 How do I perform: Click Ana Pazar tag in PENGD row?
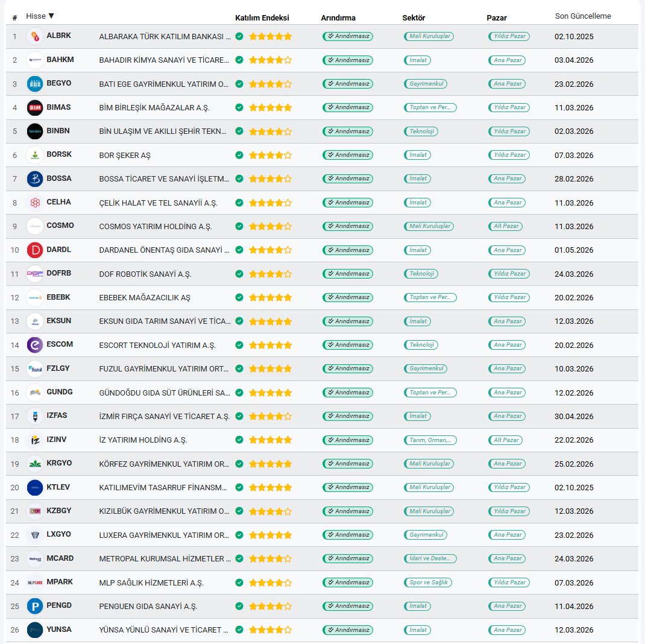tap(507, 606)
